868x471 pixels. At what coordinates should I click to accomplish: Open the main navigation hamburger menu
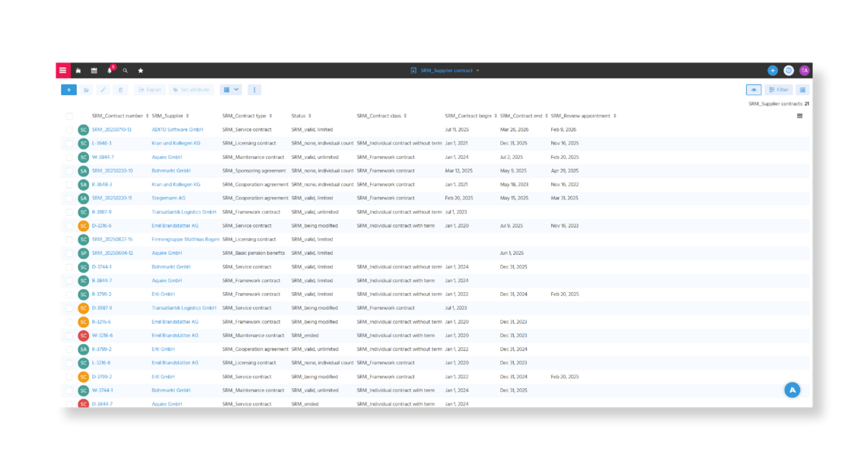click(x=62, y=69)
